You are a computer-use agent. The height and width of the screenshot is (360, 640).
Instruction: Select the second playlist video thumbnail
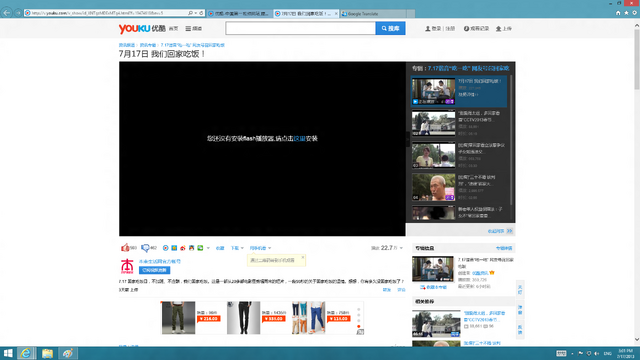pyautogui.click(x=433, y=123)
